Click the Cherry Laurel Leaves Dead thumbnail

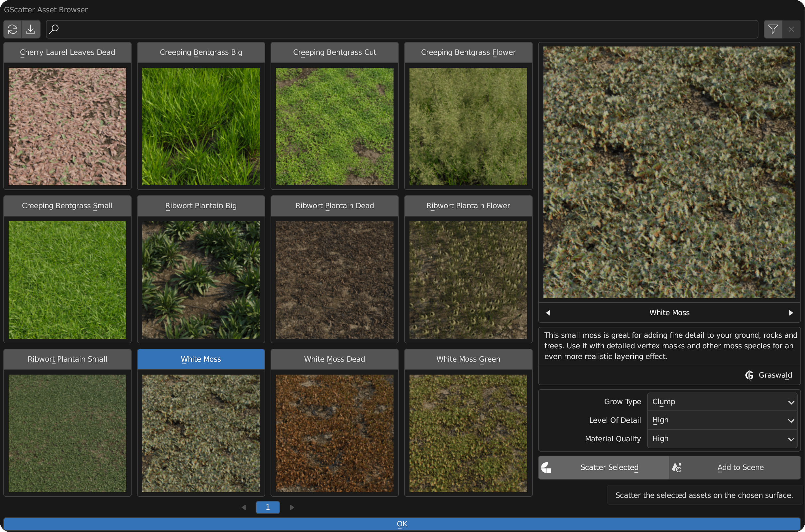click(x=67, y=126)
